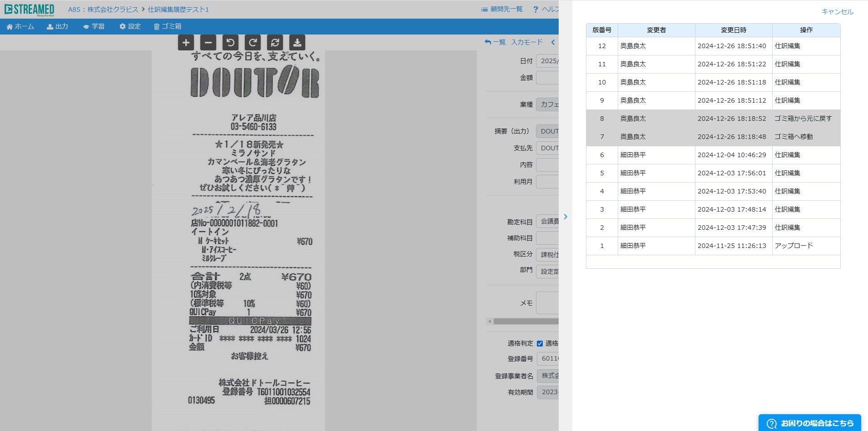Open the 勘定科目 dropdown

[x=547, y=221]
